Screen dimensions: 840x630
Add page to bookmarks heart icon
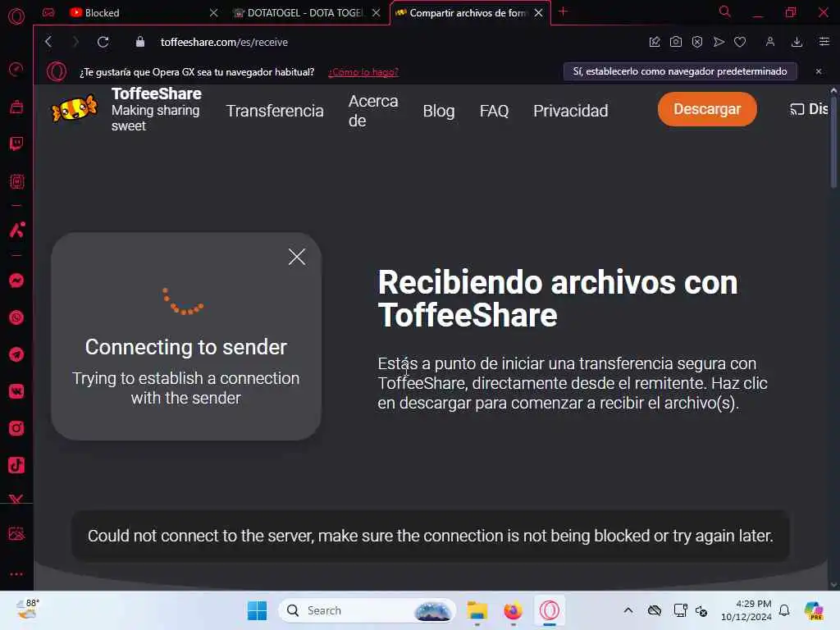click(740, 42)
